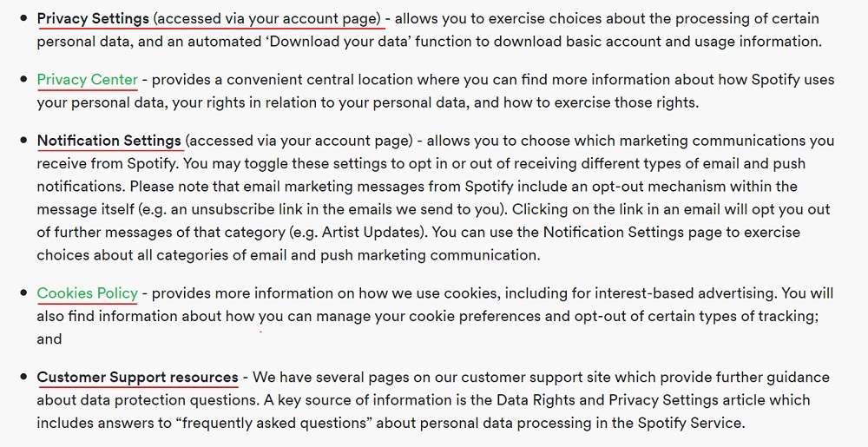Image resolution: width=868 pixels, height=447 pixels.
Task: Click the bullet beside Cookies Policy
Action: pyautogui.click(x=23, y=293)
